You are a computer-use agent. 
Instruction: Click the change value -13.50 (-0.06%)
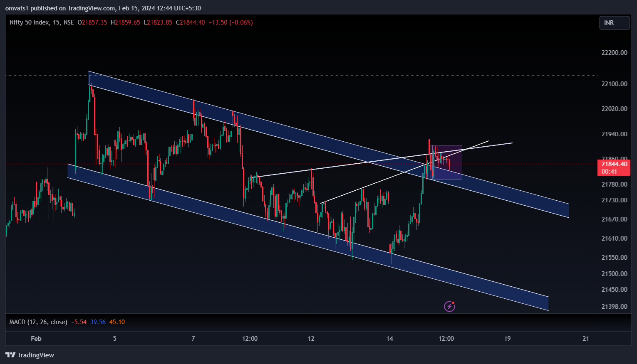231,22
